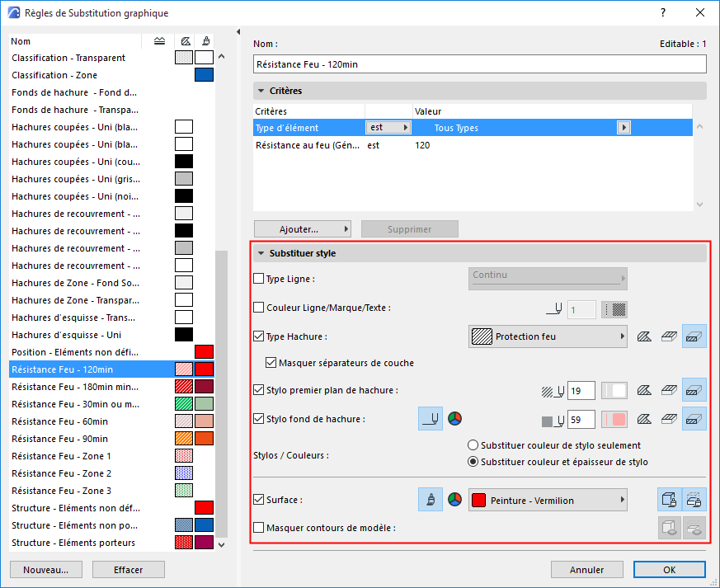Open the Ajouter... dropdown button
This screenshot has width=720, height=588.
(x=303, y=229)
